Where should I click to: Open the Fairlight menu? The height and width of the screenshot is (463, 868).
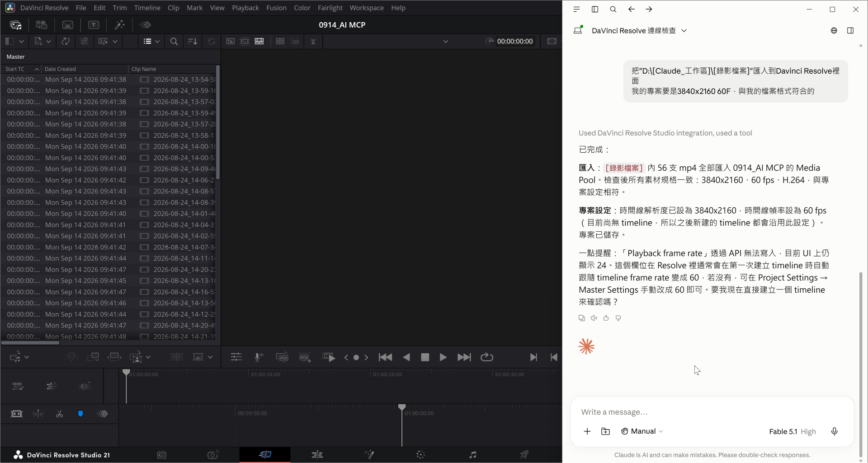point(330,8)
